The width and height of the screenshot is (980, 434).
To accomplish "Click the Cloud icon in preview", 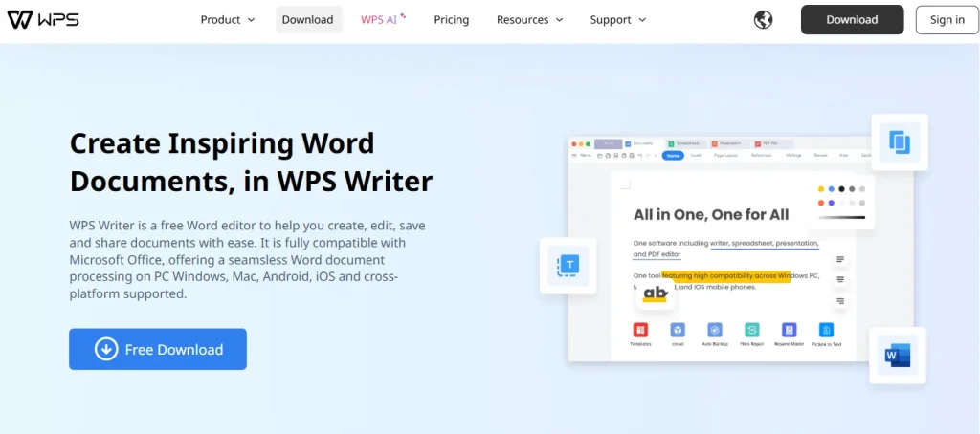I will point(678,330).
